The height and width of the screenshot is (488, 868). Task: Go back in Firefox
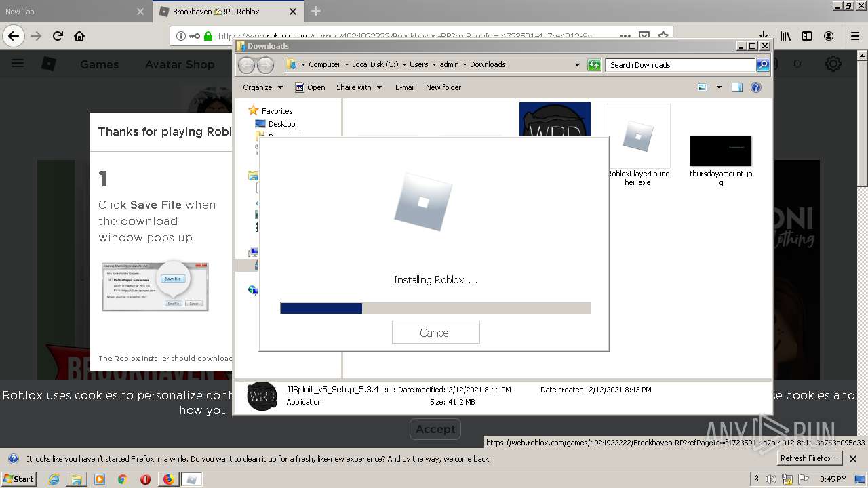[14, 36]
